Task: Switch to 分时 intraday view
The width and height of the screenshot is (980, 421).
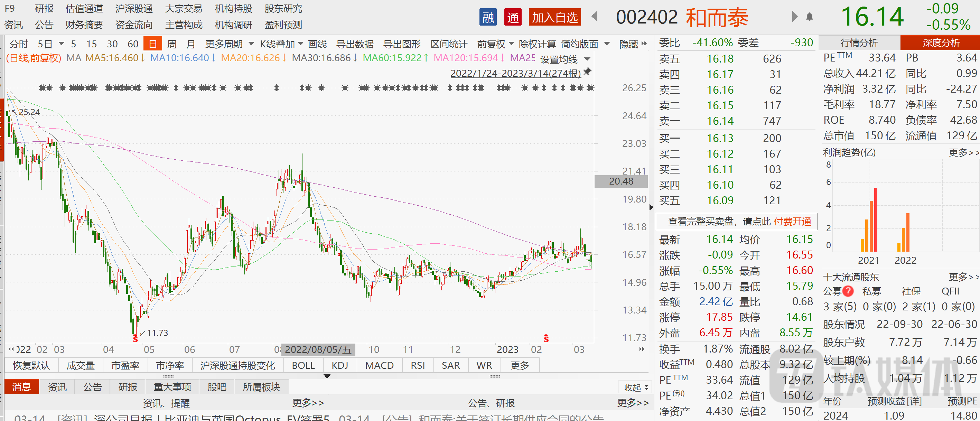Action: click(x=19, y=44)
